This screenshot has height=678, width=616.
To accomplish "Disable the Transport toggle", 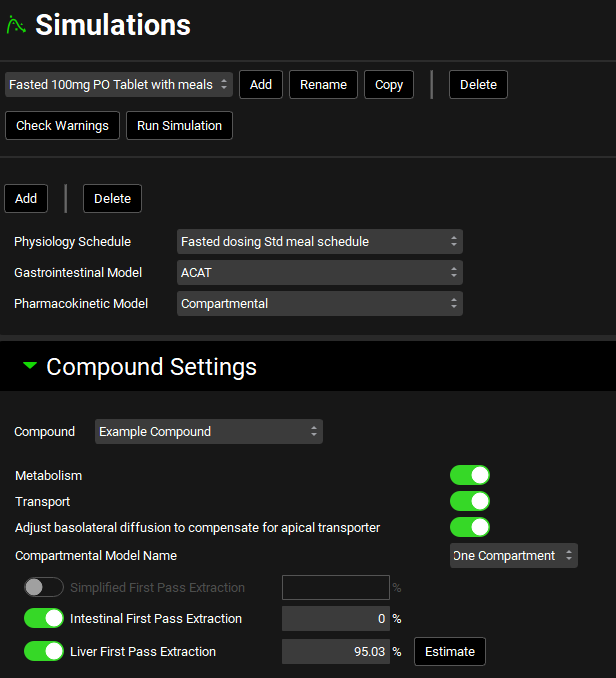I will pos(469,501).
